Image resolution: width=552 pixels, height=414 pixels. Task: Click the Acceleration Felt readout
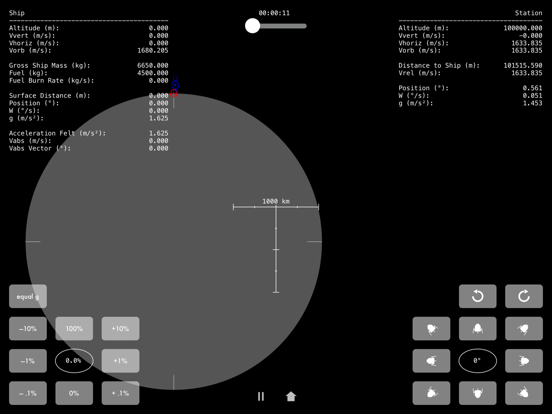pos(89,133)
